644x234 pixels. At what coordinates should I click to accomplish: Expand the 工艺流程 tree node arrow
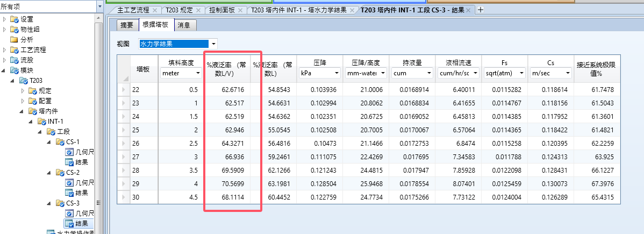tap(4, 50)
